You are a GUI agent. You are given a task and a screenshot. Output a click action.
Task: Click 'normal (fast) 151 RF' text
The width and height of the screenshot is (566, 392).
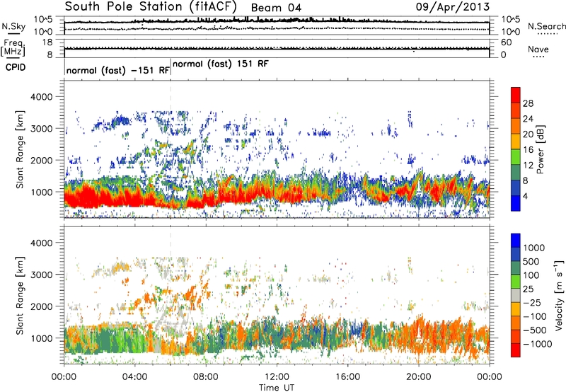coord(221,64)
